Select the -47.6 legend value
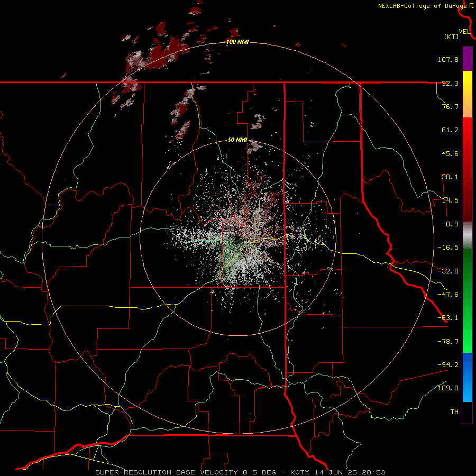This screenshot has height=476, width=476. point(448,295)
